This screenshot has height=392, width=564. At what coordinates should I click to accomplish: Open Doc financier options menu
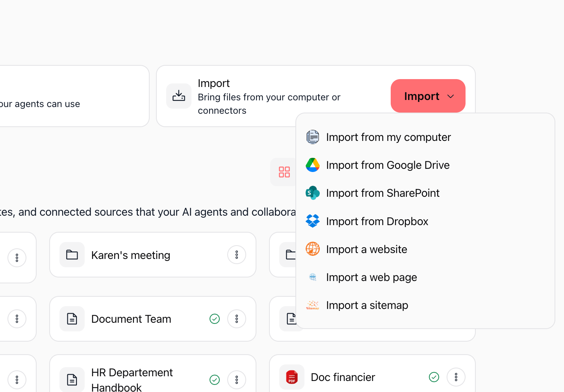point(456,377)
